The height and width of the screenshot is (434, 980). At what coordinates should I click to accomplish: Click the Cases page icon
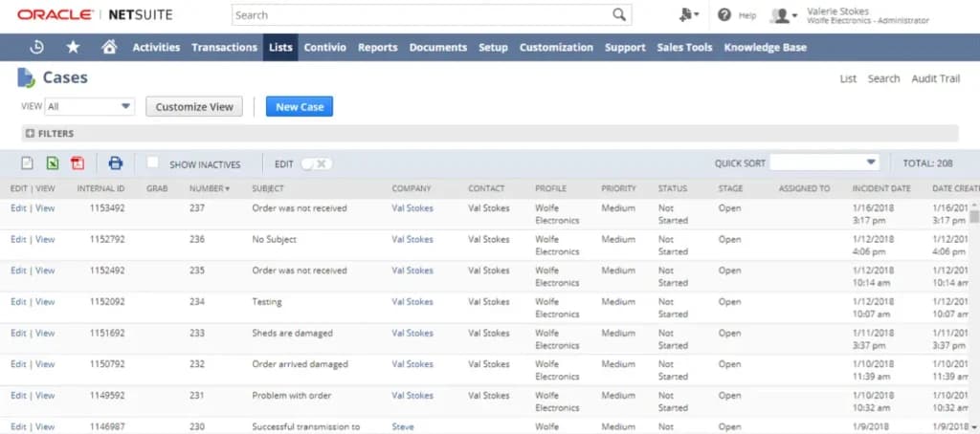26,77
